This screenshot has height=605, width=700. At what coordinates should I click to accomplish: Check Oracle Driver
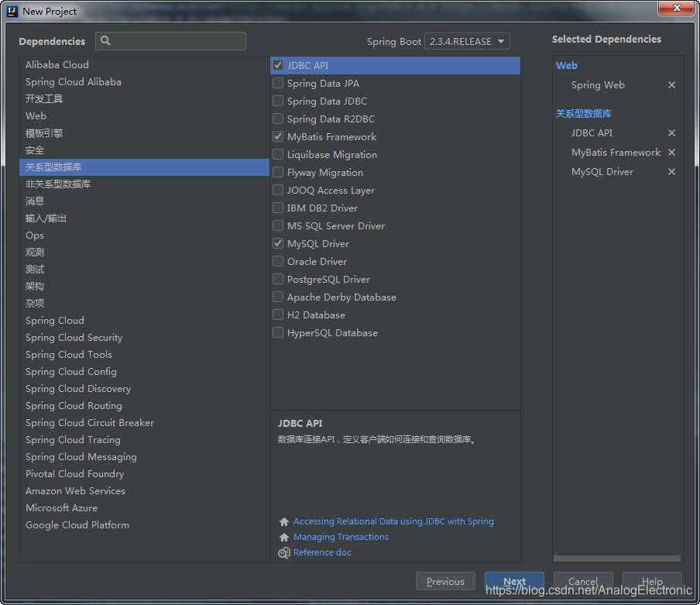click(x=278, y=261)
